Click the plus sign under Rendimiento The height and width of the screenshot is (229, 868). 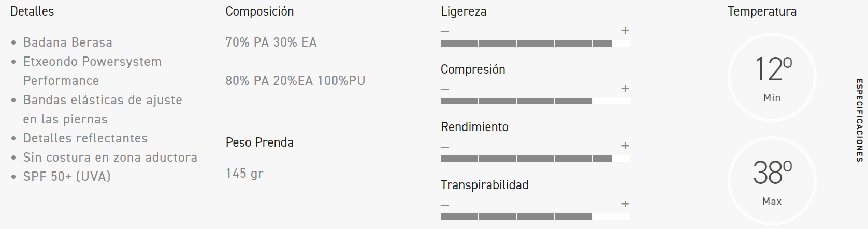click(x=625, y=146)
